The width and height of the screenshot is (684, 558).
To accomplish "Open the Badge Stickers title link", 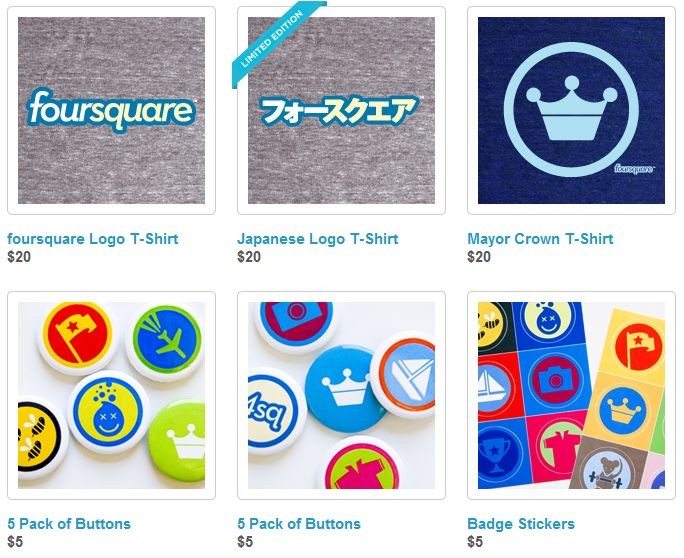I will [x=521, y=524].
